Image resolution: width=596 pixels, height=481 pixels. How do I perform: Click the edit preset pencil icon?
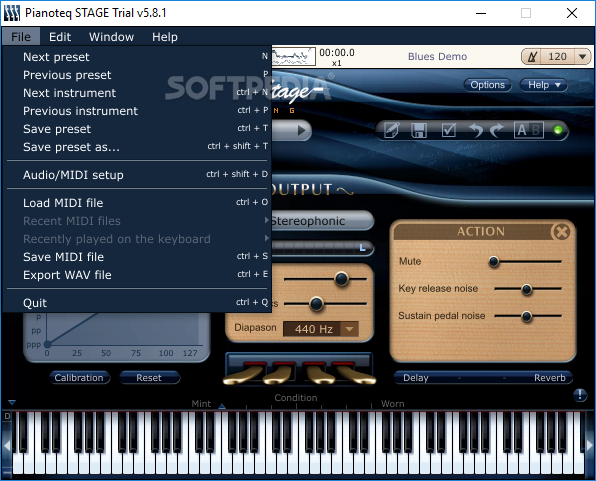(392, 130)
